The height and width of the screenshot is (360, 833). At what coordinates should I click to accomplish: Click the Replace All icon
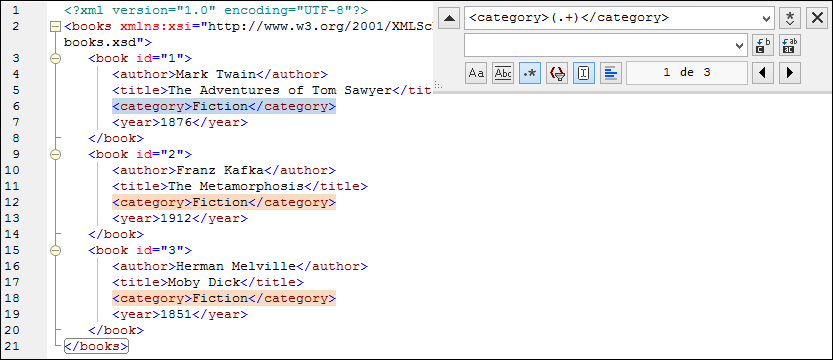(790, 45)
